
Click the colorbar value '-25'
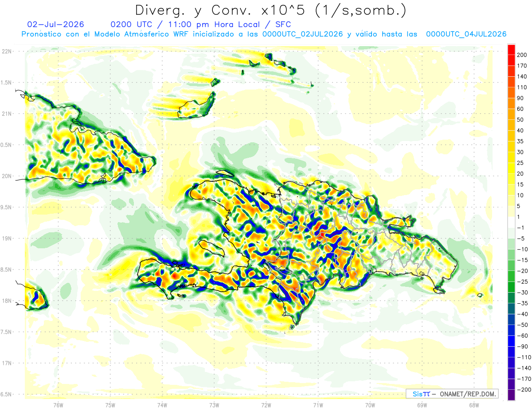tap(523, 282)
